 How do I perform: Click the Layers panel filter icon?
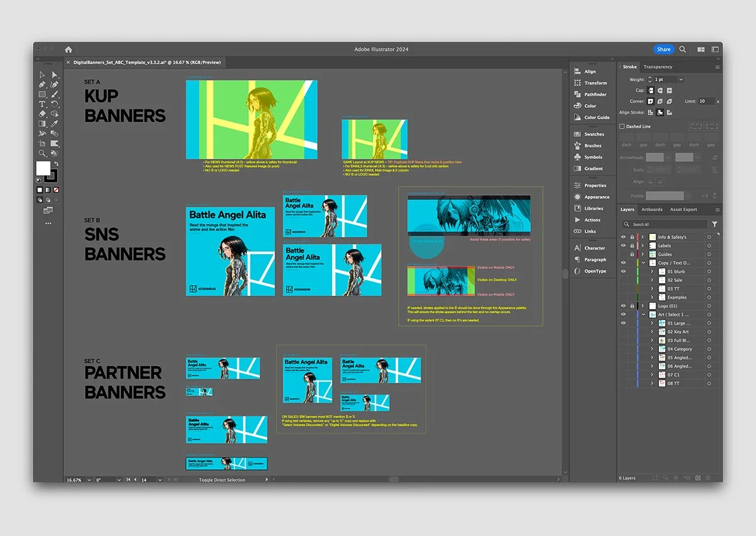[x=714, y=224]
